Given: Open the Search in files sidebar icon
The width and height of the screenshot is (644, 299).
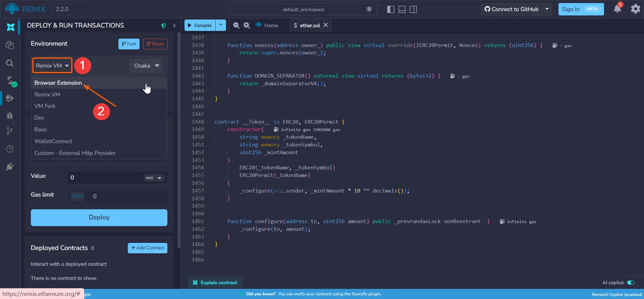Looking at the screenshot, I should pyautogui.click(x=10, y=63).
